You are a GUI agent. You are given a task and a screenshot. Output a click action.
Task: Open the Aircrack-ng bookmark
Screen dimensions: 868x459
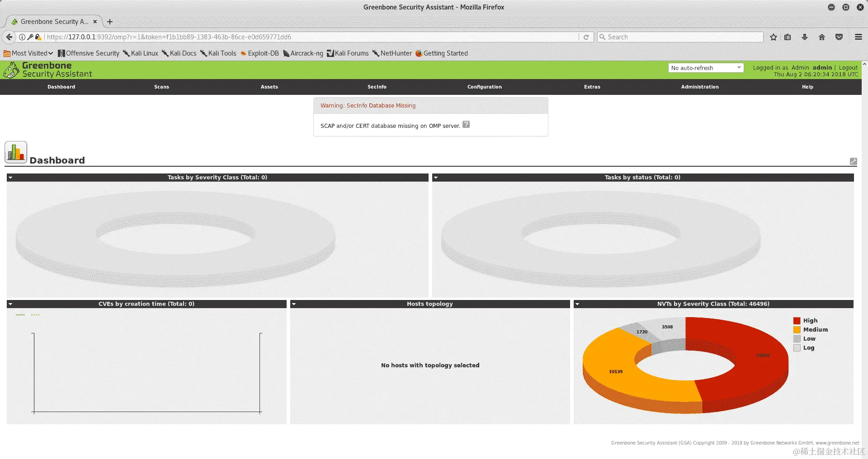303,53
